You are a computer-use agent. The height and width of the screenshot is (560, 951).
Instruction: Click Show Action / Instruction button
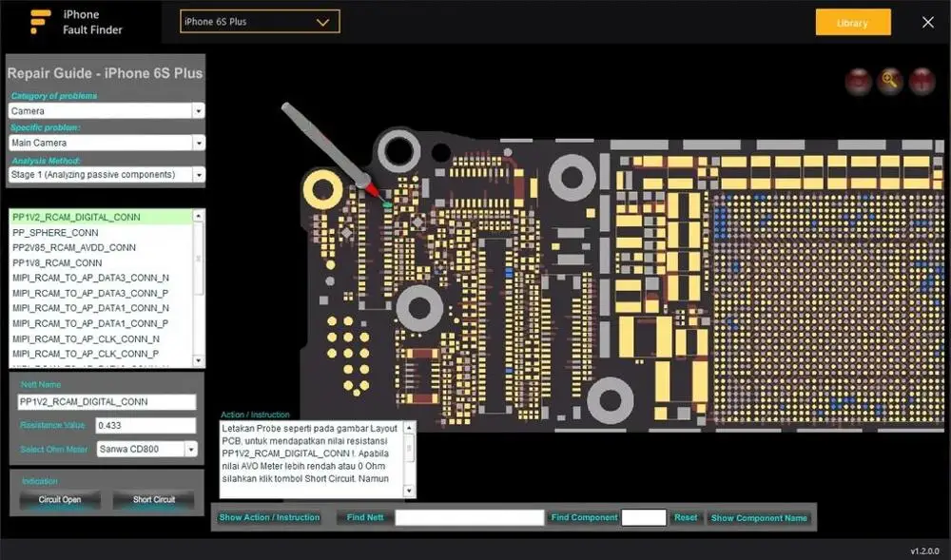tap(269, 517)
